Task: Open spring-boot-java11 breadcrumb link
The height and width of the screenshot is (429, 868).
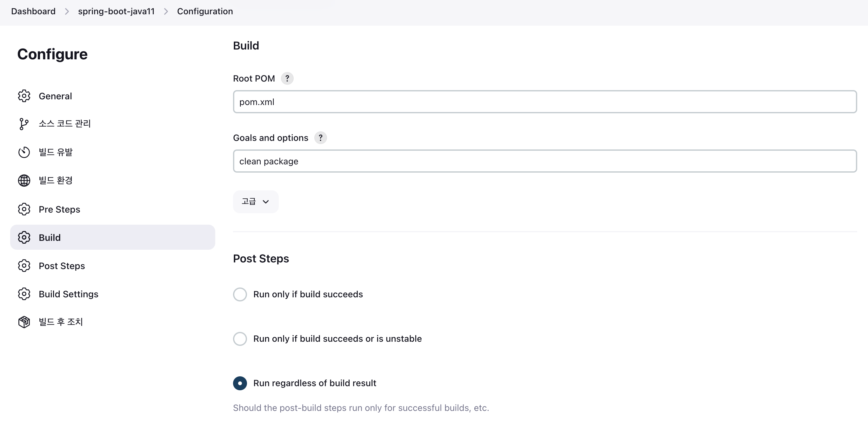Action: pyautogui.click(x=116, y=11)
